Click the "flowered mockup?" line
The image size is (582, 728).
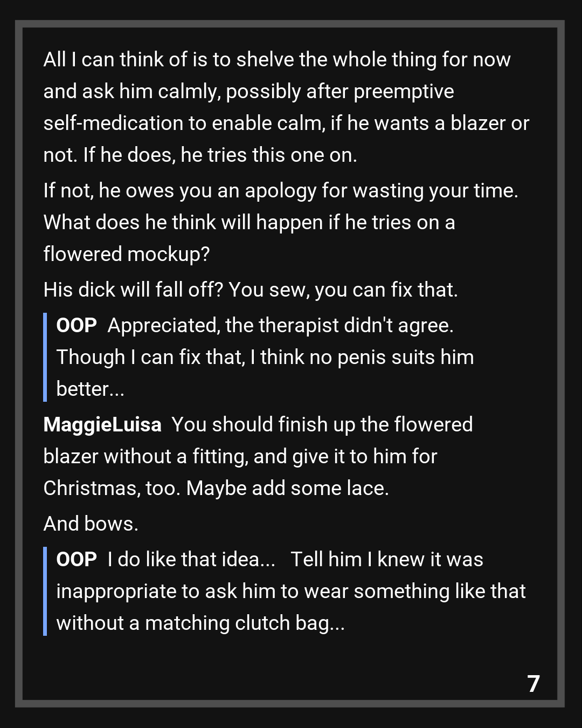126,254
